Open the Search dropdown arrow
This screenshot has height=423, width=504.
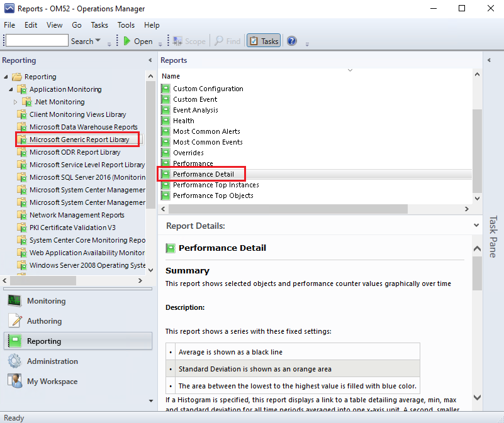[98, 40]
